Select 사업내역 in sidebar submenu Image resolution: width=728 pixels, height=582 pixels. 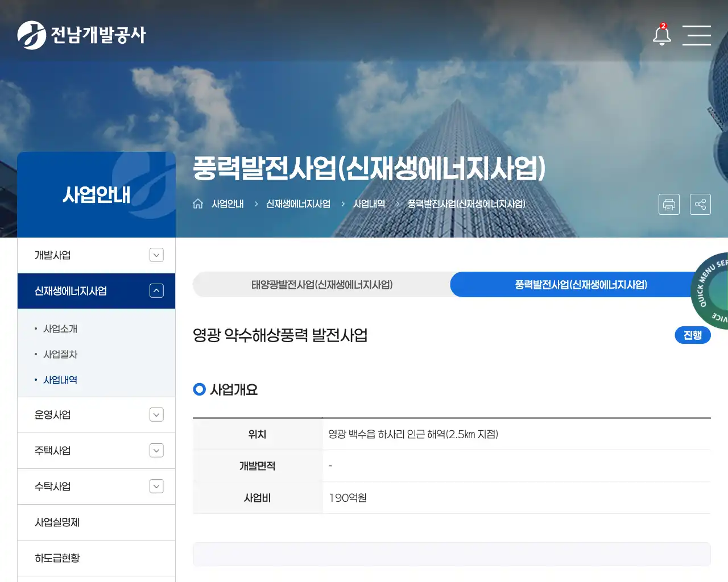click(60, 380)
